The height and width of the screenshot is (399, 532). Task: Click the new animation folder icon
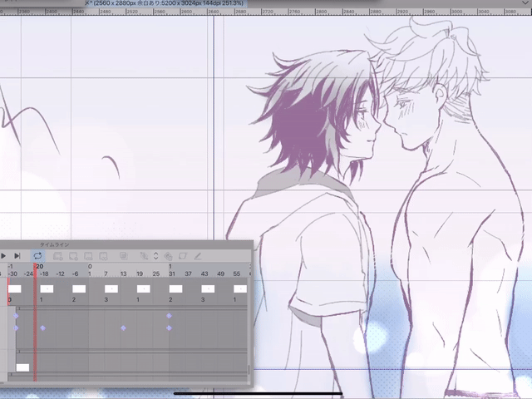tap(58, 256)
